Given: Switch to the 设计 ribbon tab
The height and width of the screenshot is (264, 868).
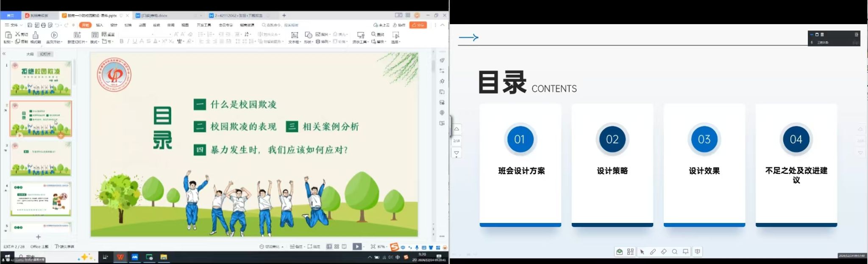Looking at the screenshot, I should 114,25.
